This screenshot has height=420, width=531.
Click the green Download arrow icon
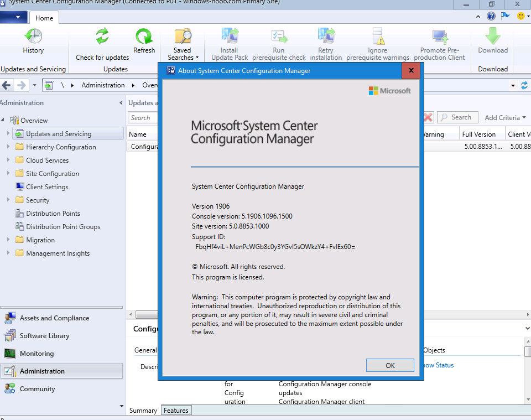coord(493,36)
